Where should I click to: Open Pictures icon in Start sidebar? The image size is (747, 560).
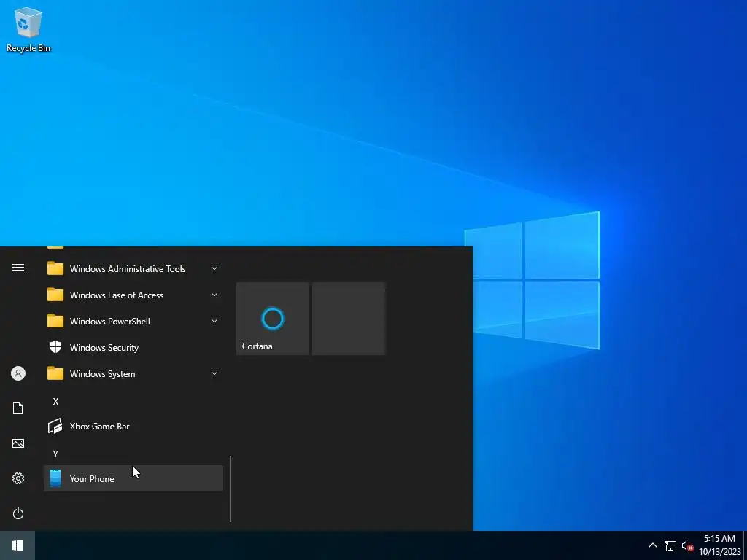point(18,443)
